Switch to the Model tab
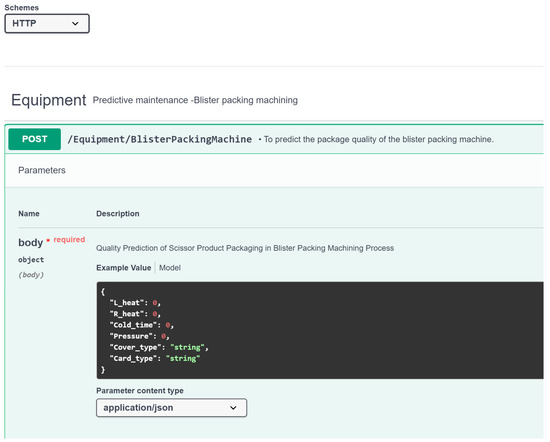This screenshot has width=550, height=442. [x=170, y=268]
